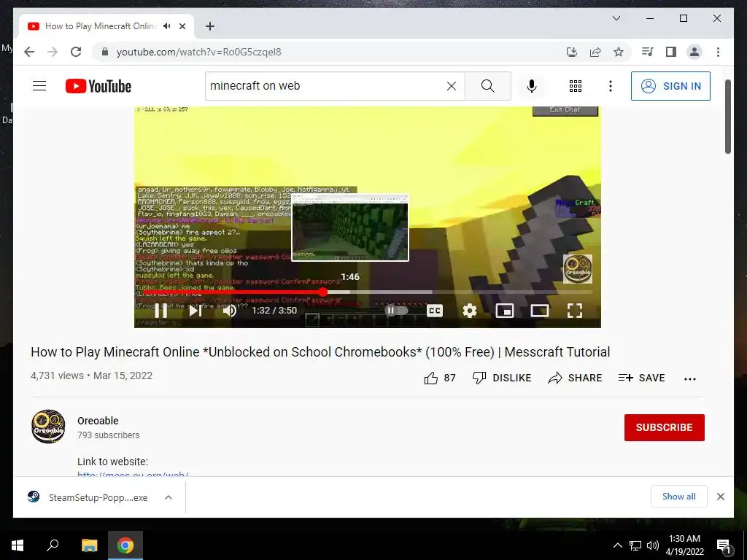The image size is (747, 560).
Task: Share the video
Action: [x=575, y=378]
